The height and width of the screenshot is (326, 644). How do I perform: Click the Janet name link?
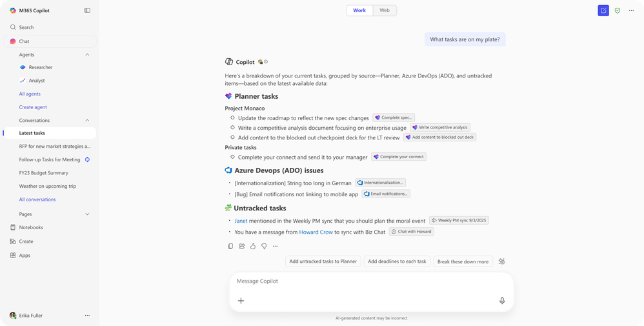[x=241, y=221]
